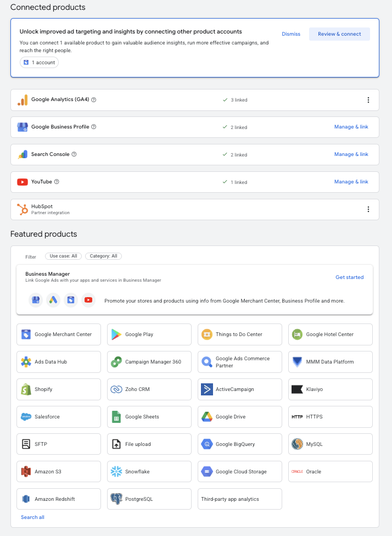Image resolution: width=392 pixels, height=536 pixels.
Task: Open the MMM Data Platform card
Action: tap(331, 362)
